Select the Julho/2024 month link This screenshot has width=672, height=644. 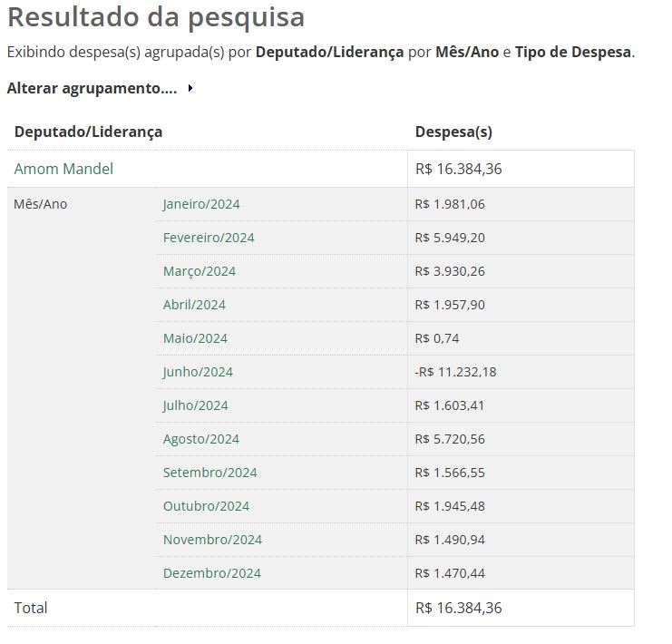(196, 405)
